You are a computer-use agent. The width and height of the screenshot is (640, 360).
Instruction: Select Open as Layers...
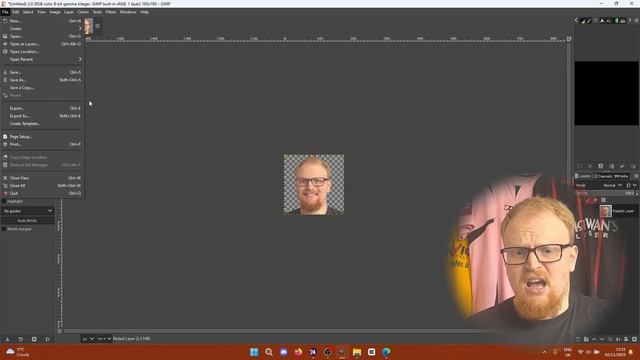(42, 44)
